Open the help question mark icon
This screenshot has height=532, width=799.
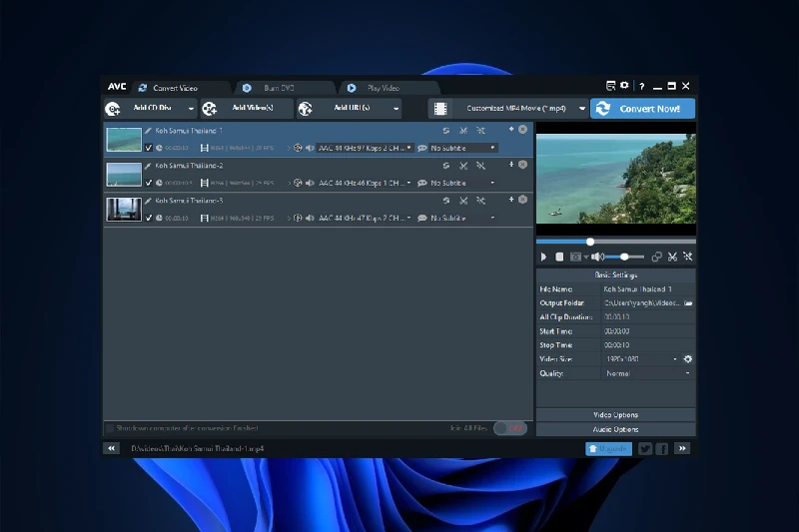tap(641, 86)
